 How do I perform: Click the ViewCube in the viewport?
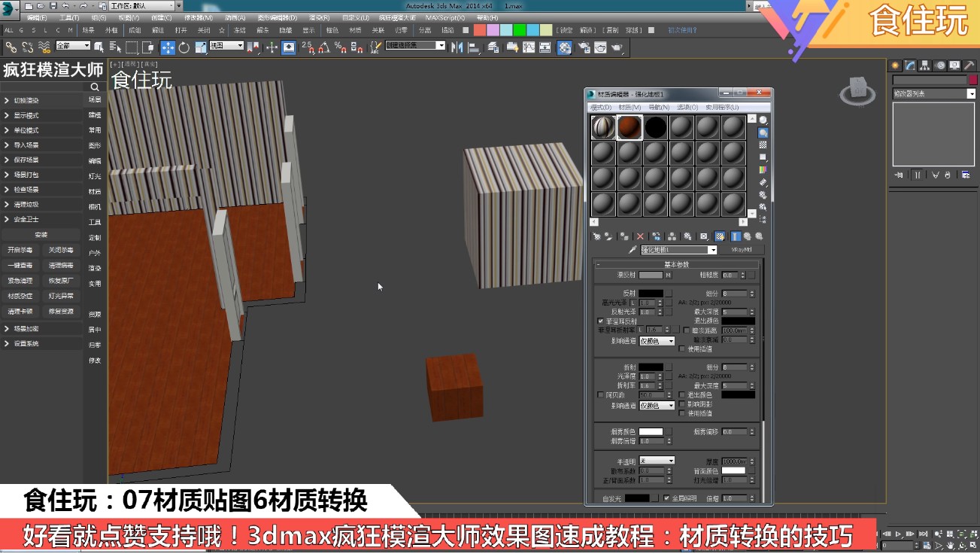[x=857, y=90]
